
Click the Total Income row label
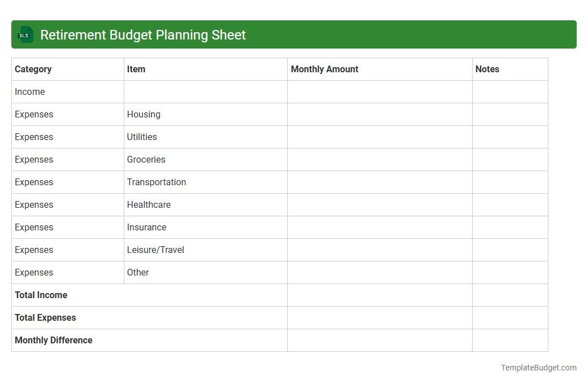pyautogui.click(x=41, y=295)
